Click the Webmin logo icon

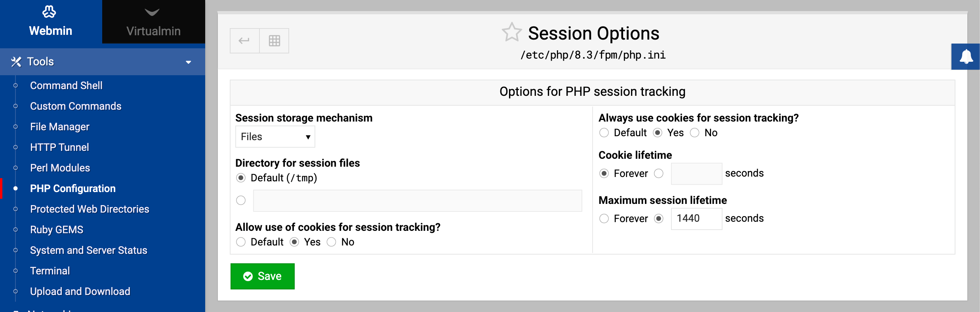tap(49, 12)
